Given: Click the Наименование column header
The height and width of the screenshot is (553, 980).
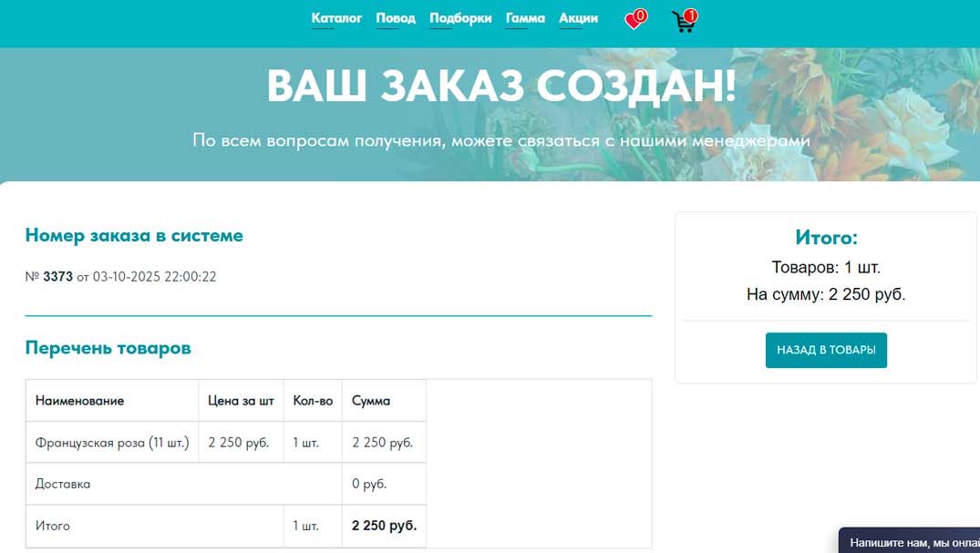Looking at the screenshot, I should pyautogui.click(x=79, y=401).
